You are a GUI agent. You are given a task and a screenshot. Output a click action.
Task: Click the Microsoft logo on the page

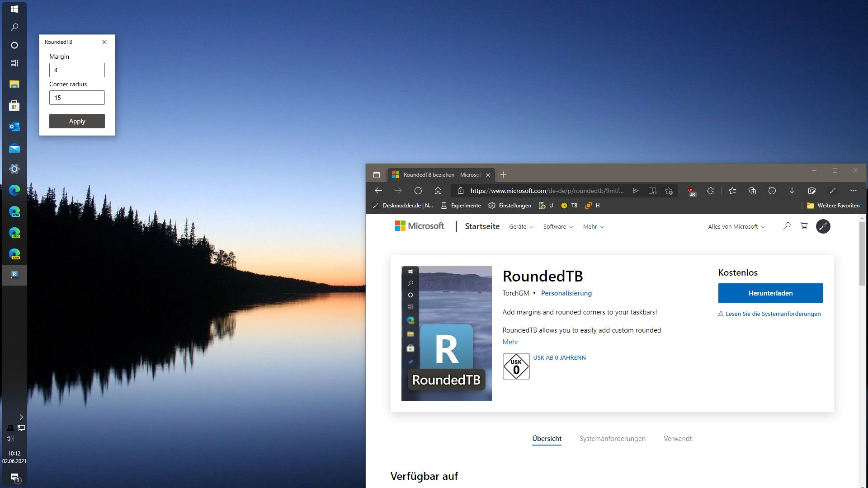(x=420, y=226)
